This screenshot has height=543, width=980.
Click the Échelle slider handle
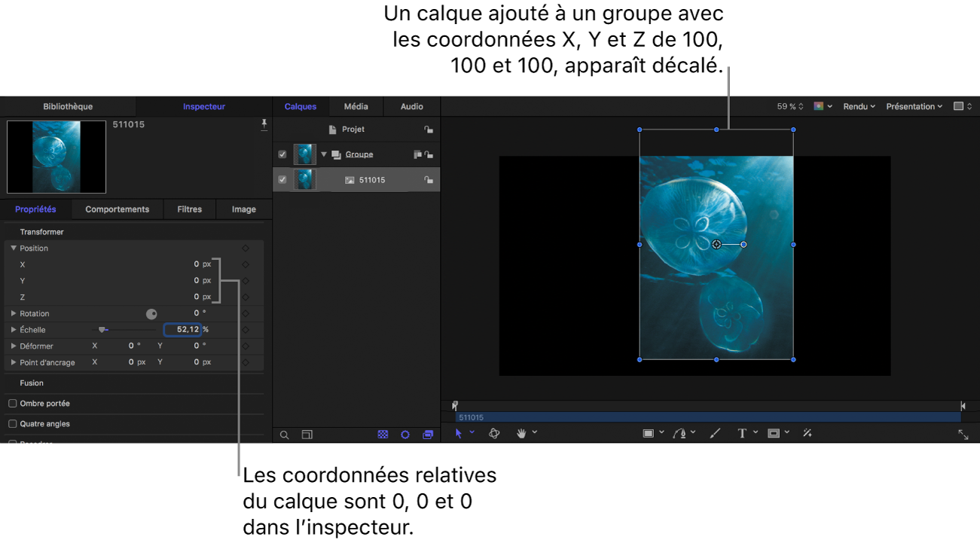[102, 330]
